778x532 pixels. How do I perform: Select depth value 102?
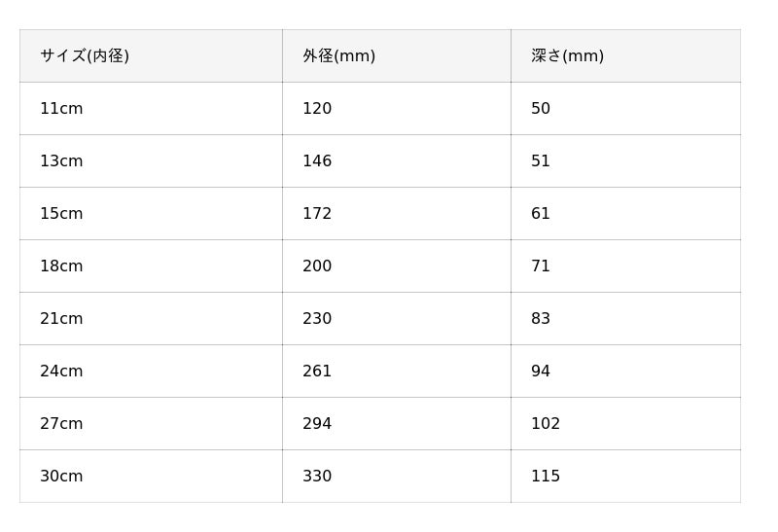click(x=546, y=424)
